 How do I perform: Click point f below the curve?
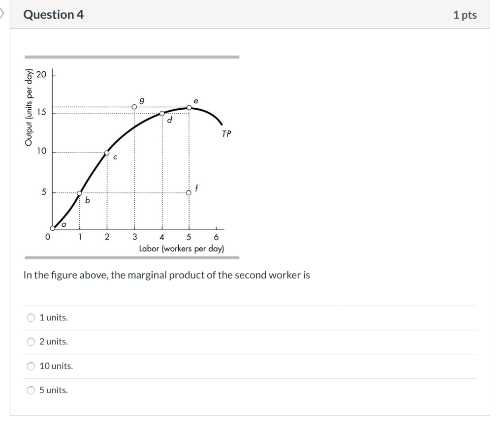click(189, 193)
